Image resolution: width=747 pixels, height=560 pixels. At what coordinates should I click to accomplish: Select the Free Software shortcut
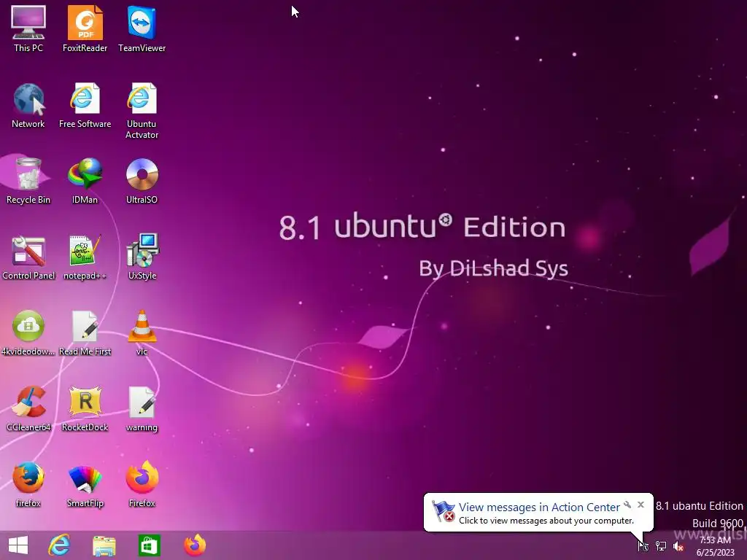85,105
